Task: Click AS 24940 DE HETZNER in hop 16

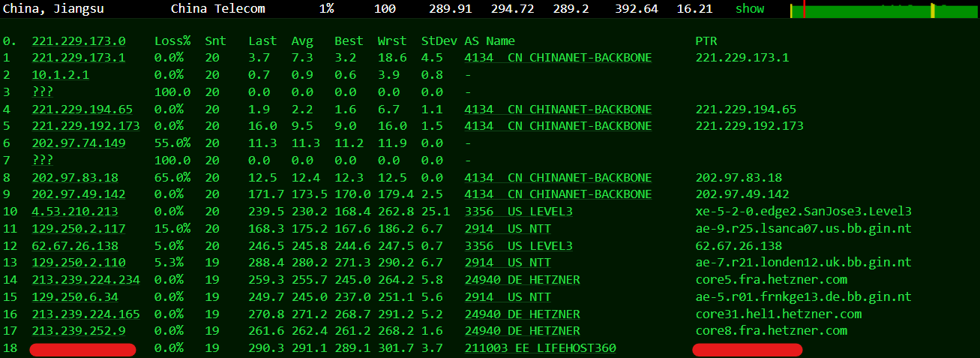Action: click(x=522, y=314)
